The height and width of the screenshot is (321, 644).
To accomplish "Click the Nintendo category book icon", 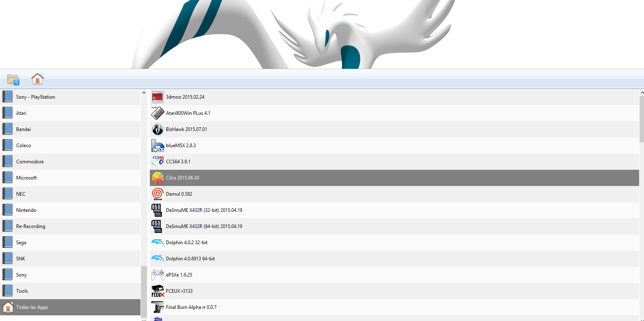I will pos(7,210).
